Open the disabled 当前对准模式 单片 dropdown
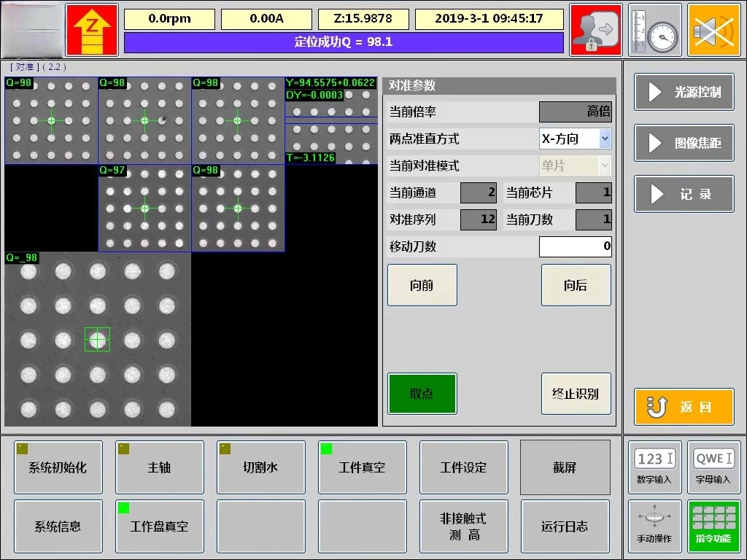The image size is (747, 560). pyautogui.click(x=575, y=166)
